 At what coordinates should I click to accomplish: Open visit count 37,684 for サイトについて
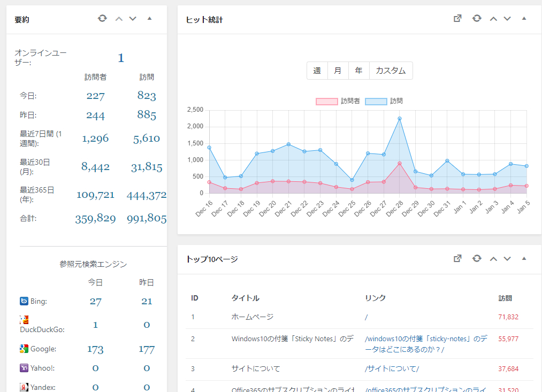click(508, 369)
